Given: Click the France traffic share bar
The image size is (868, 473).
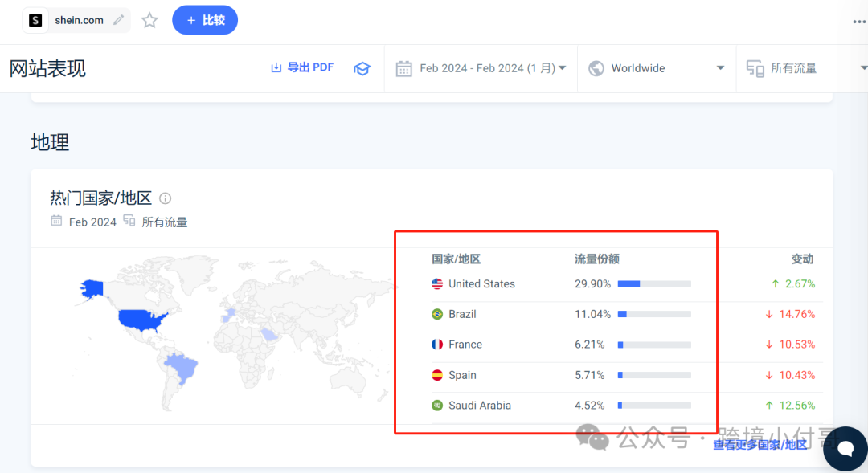Looking at the screenshot, I should [x=653, y=345].
